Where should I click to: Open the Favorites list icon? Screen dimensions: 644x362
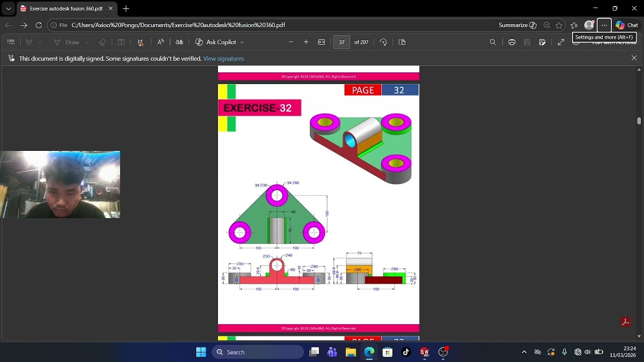pos(574,25)
